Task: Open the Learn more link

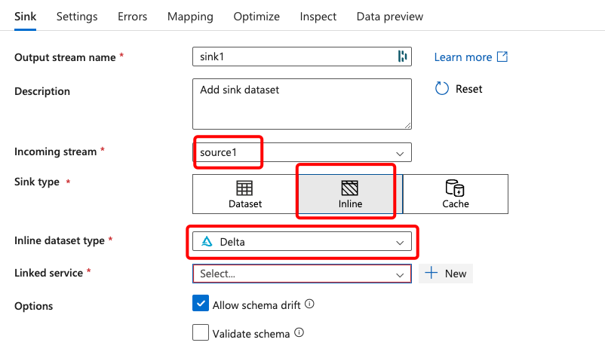Action: 462,57
